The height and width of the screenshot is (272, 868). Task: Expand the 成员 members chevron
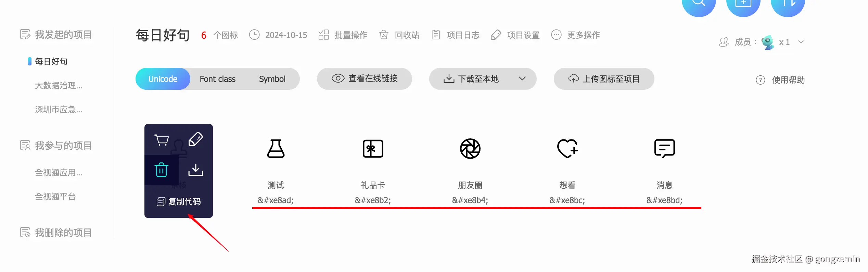pyautogui.click(x=801, y=42)
